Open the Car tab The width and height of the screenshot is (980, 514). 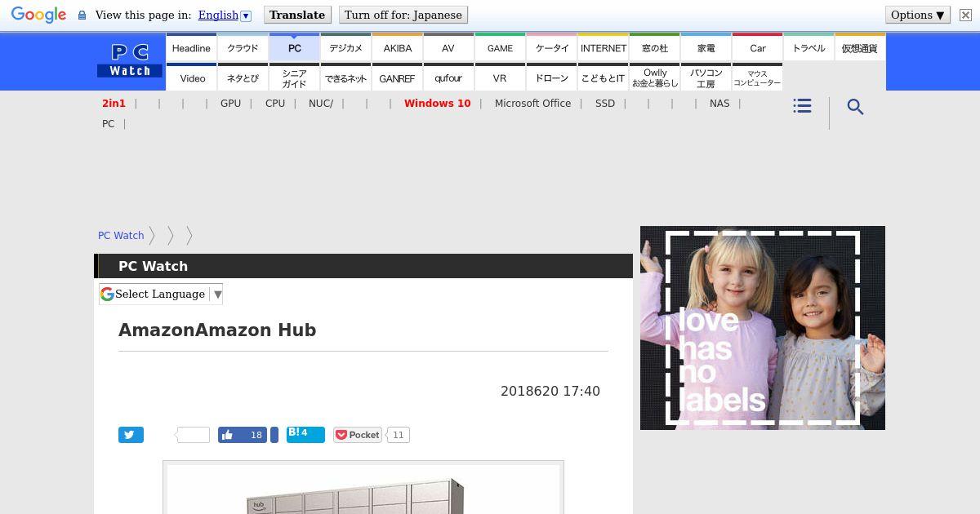tap(758, 48)
